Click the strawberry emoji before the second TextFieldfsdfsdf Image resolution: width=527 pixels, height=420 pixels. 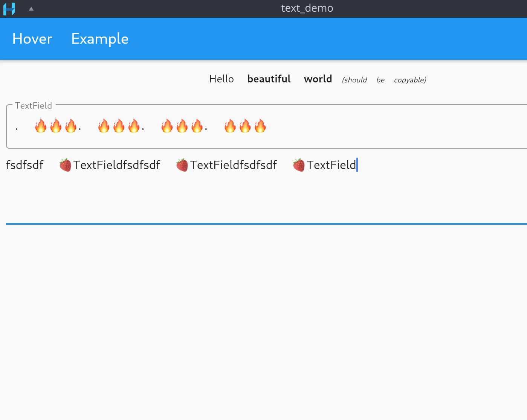click(x=182, y=165)
